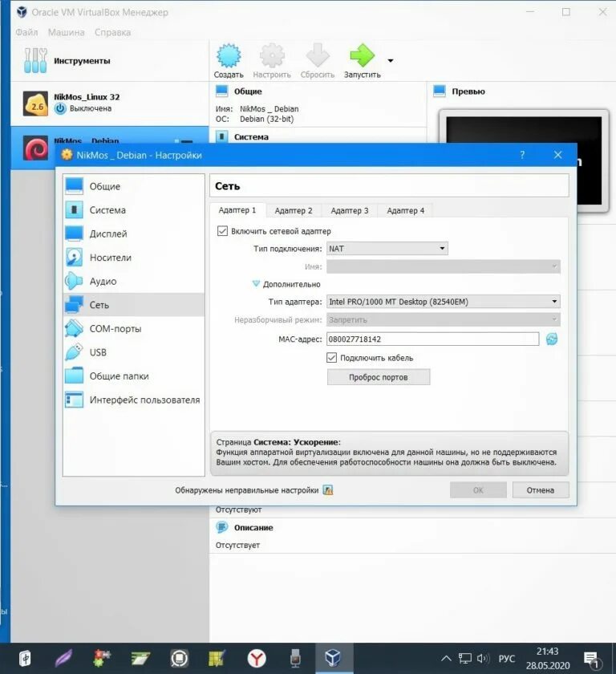This screenshot has width=616, height=674.
Task: Open Тип адаптера Intel PRO/1000 dropdown
Action: click(444, 302)
